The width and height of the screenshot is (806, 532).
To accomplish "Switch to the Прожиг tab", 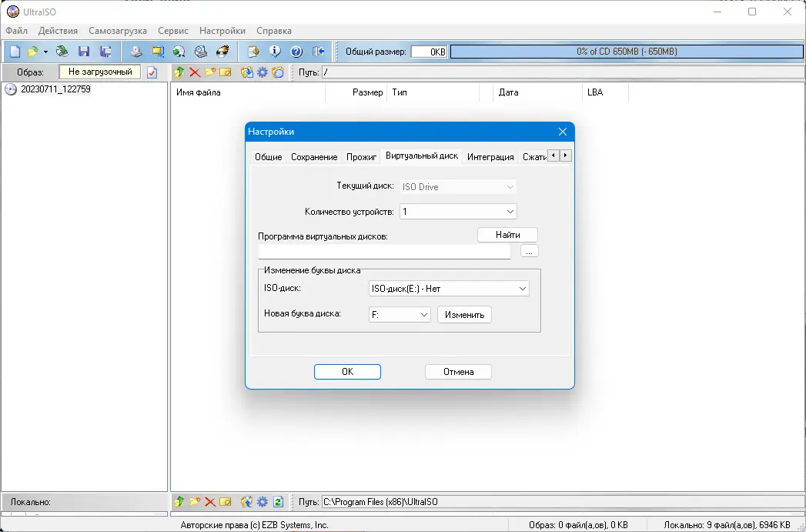I will click(x=361, y=157).
